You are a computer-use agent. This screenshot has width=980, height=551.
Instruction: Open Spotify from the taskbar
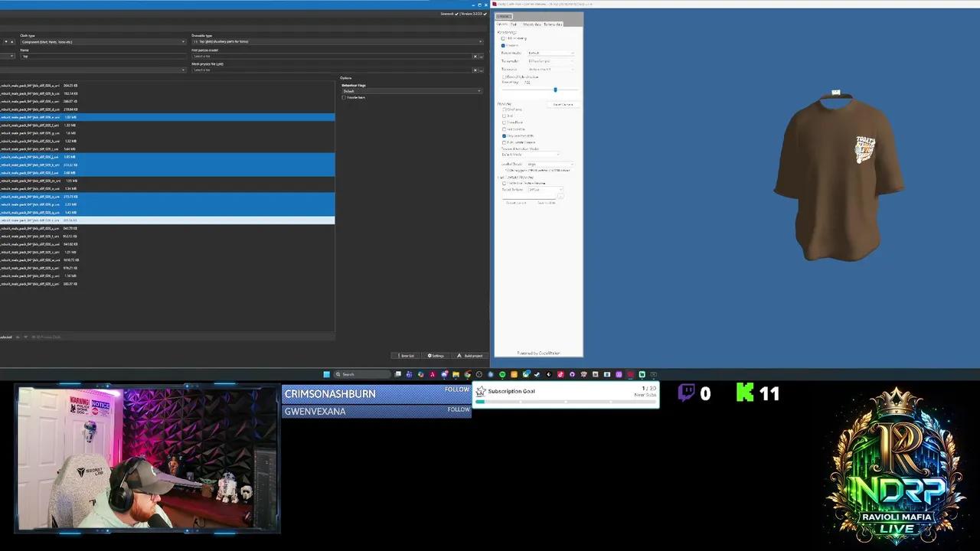pyautogui.click(x=502, y=374)
